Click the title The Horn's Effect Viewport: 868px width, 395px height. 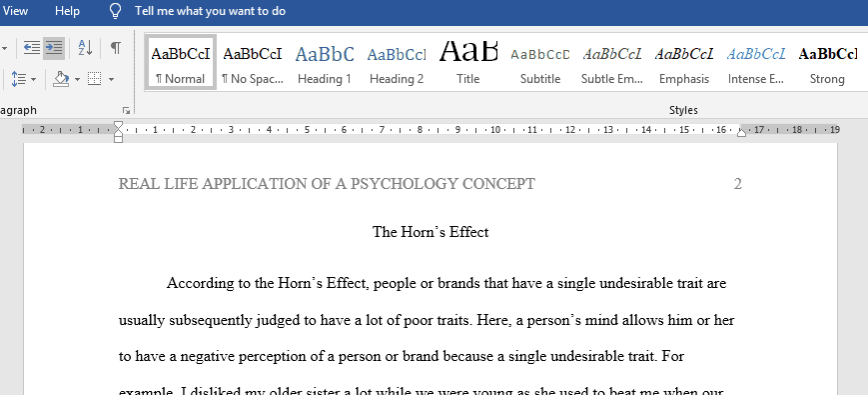click(x=431, y=232)
